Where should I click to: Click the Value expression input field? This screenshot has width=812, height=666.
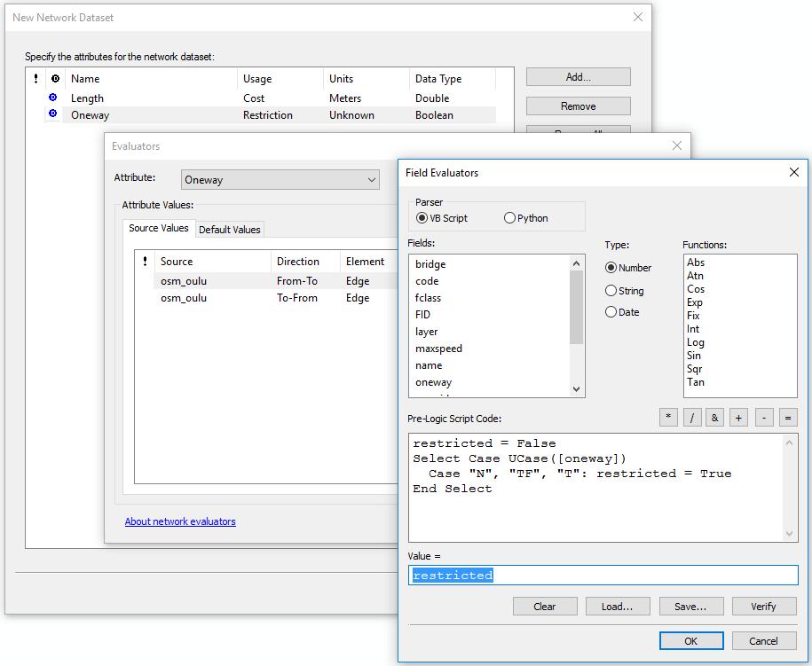coord(603,576)
